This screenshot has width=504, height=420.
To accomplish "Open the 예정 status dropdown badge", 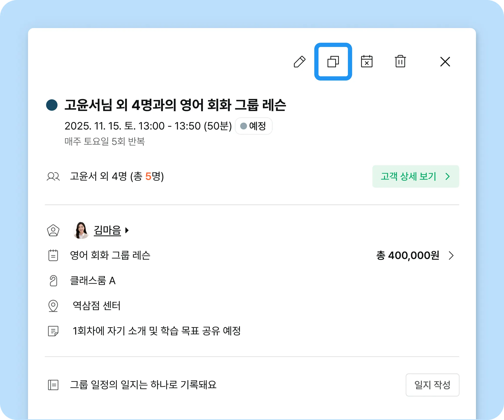I will click(x=253, y=126).
